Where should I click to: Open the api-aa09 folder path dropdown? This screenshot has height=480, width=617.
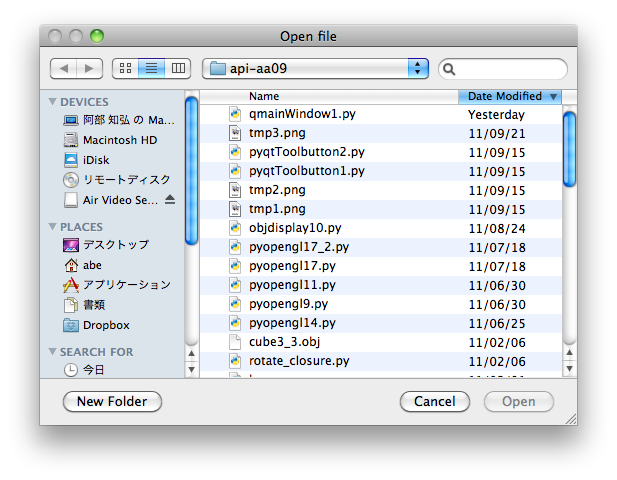click(315, 68)
